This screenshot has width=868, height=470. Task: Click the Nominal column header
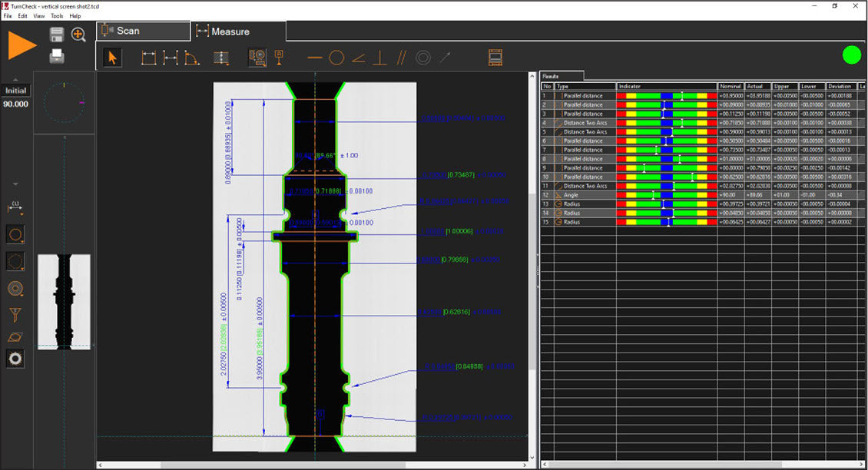[x=731, y=86]
